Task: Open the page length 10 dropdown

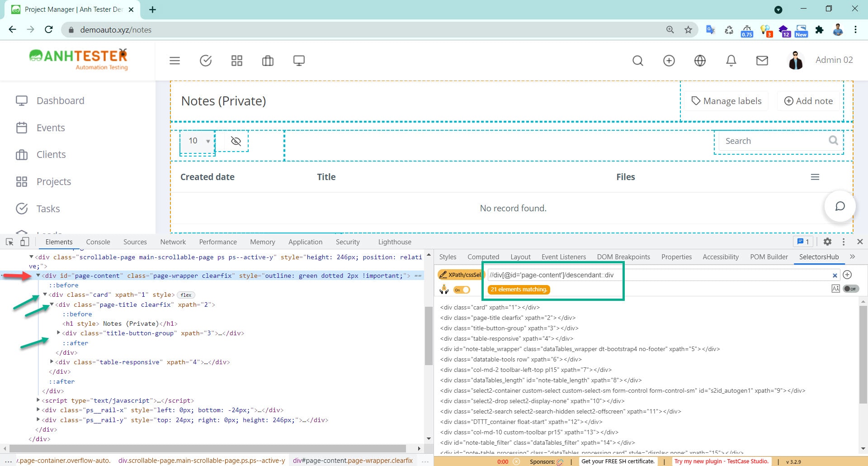Action: (198, 141)
